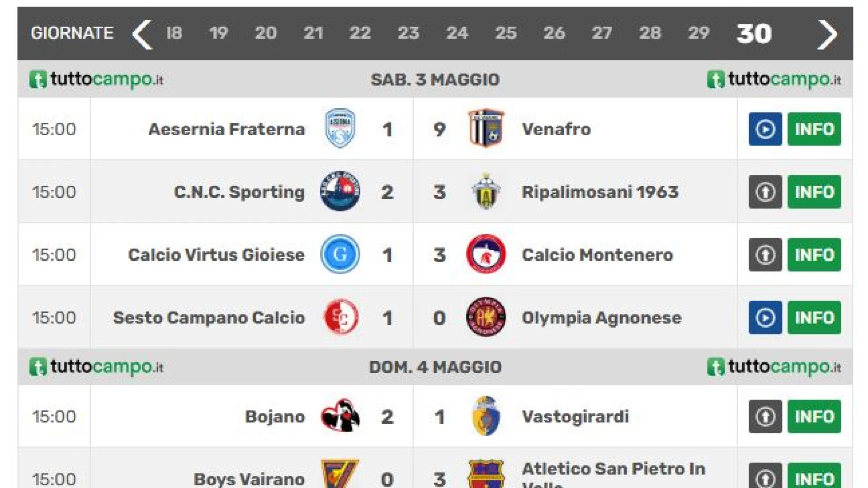Screen dimensions: 868x488
Task: Play video for Aesernia Fraterna vs Venafro
Action: (765, 129)
